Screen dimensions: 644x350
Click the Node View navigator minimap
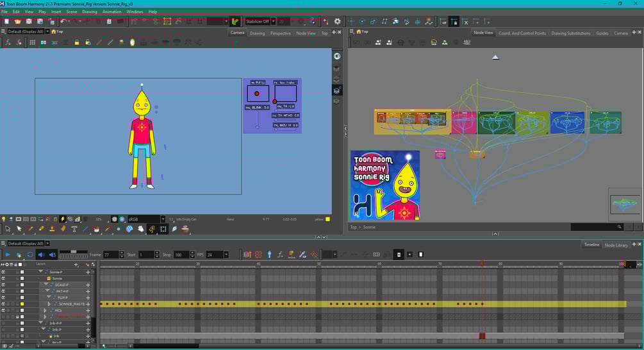[x=624, y=204]
